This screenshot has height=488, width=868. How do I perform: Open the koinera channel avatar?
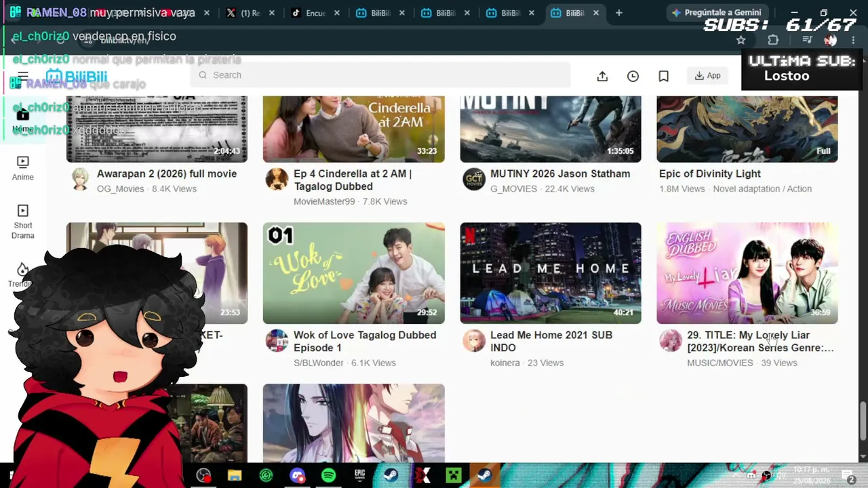(x=474, y=340)
